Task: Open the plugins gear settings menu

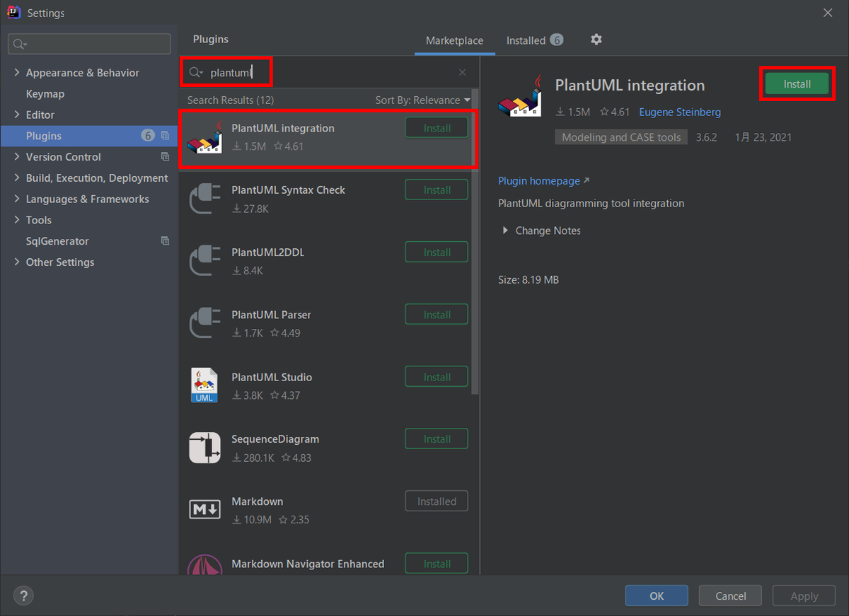Action: tap(596, 40)
